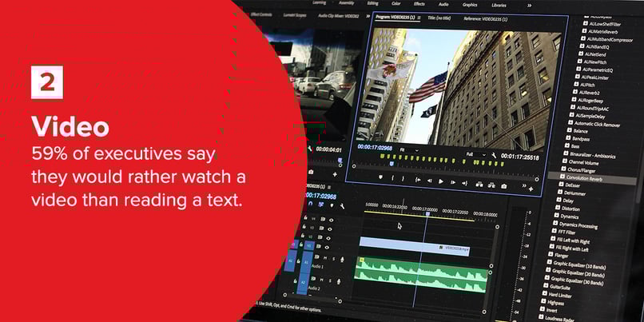Click the timeline playhead marker
Image resolution: width=644 pixels, height=322 pixels.
(x=427, y=213)
